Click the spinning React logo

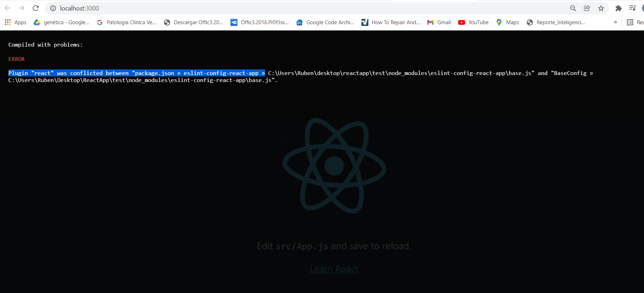point(334,165)
